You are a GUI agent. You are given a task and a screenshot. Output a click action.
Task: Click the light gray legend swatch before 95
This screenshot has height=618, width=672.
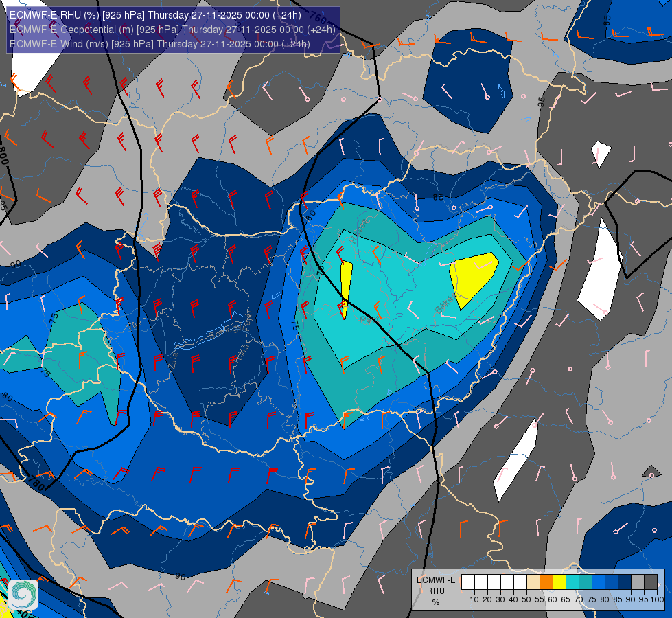tap(638, 582)
